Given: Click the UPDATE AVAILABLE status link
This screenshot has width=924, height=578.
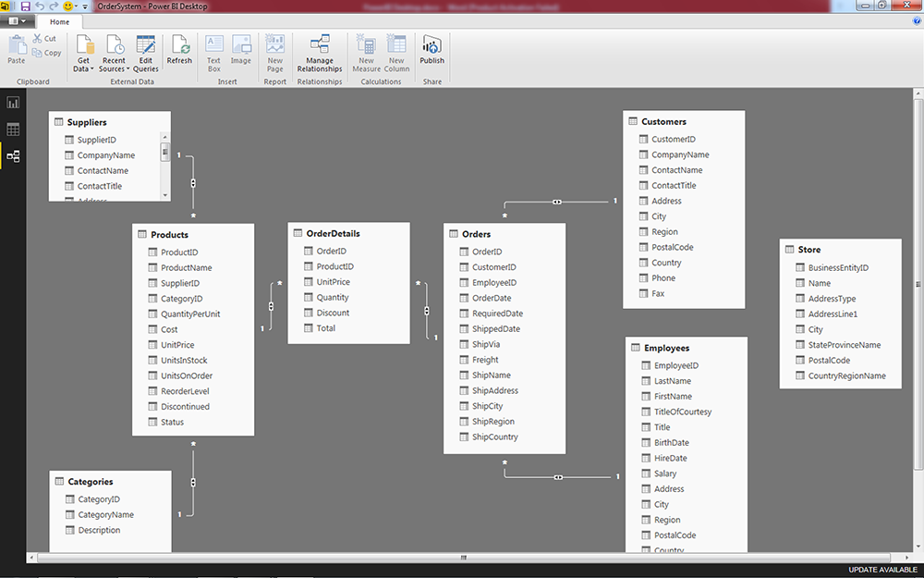Looking at the screenshot, I should tap(882, 570).
